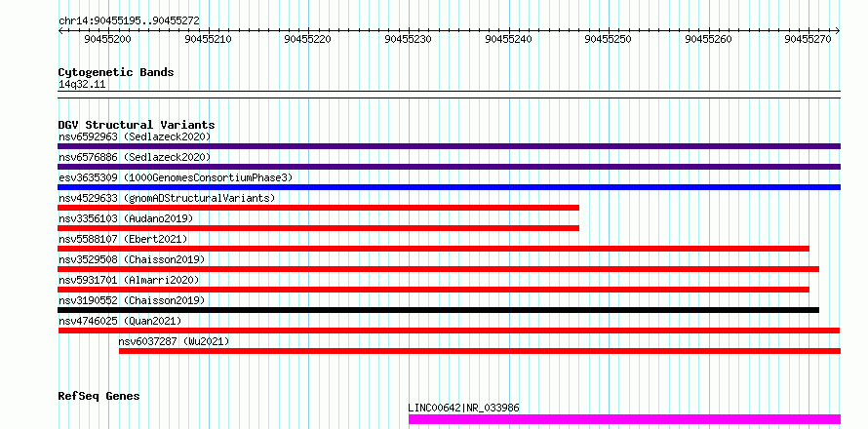Click the cytogenetic band 14q32.11 line
868x429 pixels.
click(450, 95)
